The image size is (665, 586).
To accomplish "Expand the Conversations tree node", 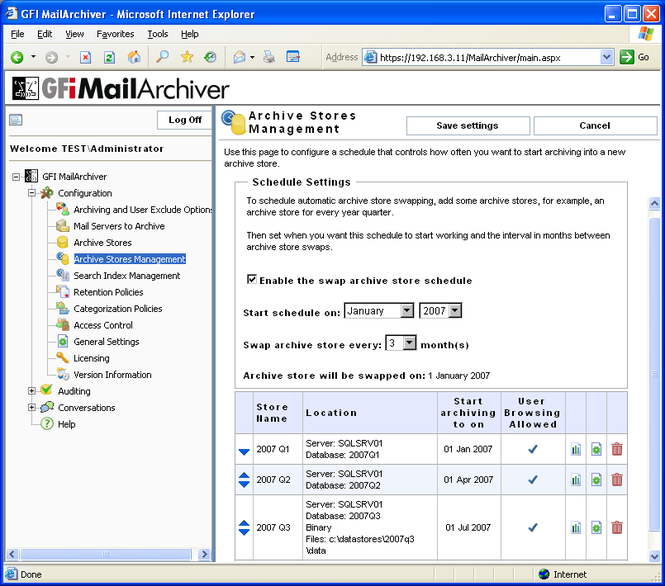I will (x=32, y=407).
